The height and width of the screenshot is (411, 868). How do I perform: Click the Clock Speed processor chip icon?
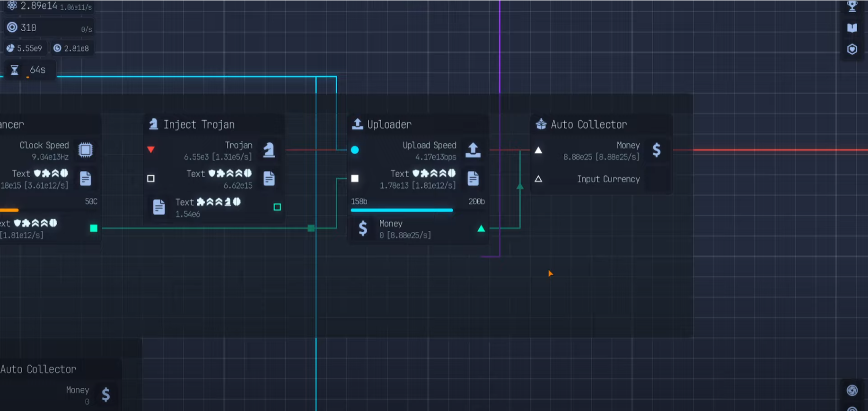tap(86, 150)
